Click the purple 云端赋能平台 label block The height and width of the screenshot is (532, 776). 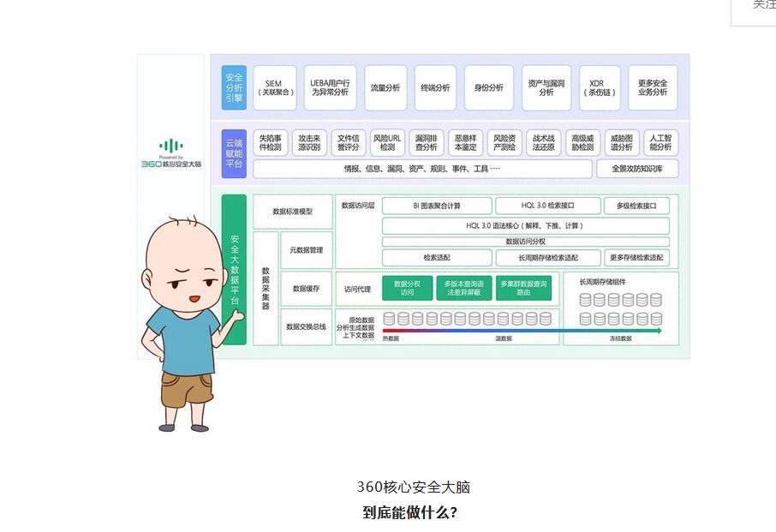234,154
